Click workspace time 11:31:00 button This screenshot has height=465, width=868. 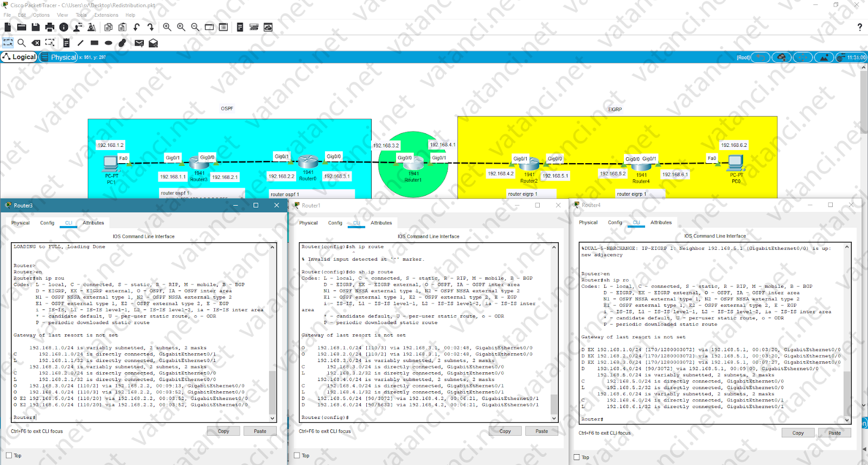click(x=852, y=57)
